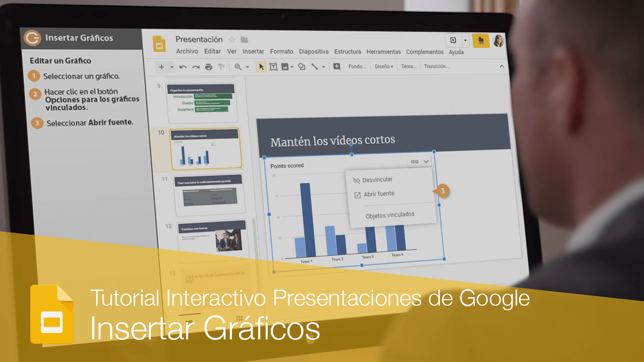This screenshot has width=644, height=362.
Task: Expand the Line tool dropdown arrow
Action: click(324, 66)
